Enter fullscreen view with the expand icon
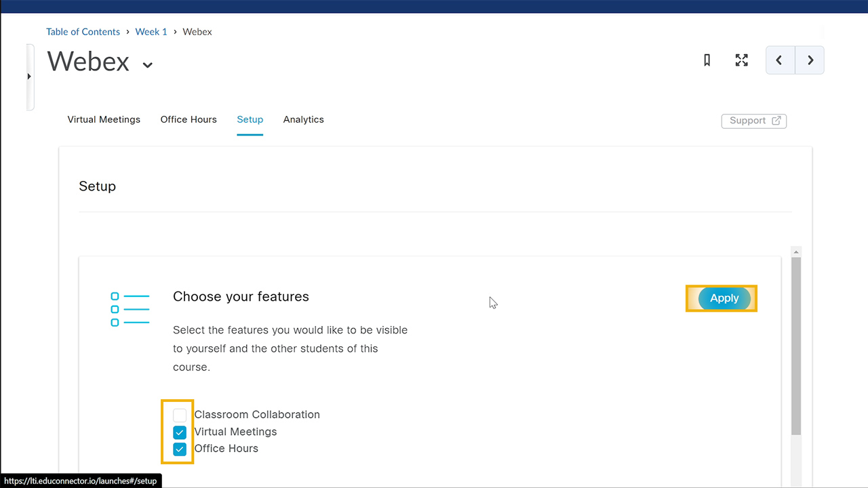The width and height of the screenshot is (868, 488). (741, 60)
